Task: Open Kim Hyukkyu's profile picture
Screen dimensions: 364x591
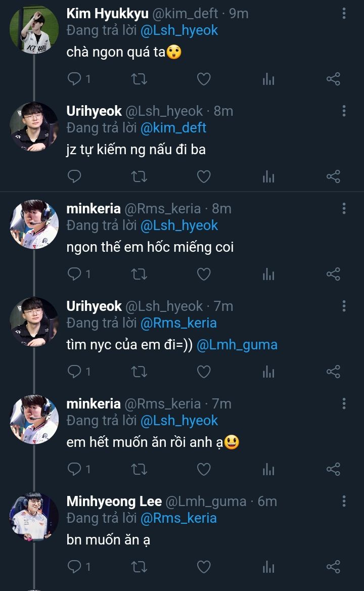Action: coord(34,30)
